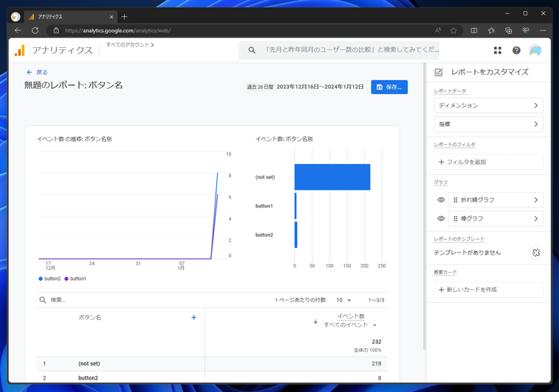Click the browser address bar URL
Screen dimensions: 559x392
[x=118, y=31]
